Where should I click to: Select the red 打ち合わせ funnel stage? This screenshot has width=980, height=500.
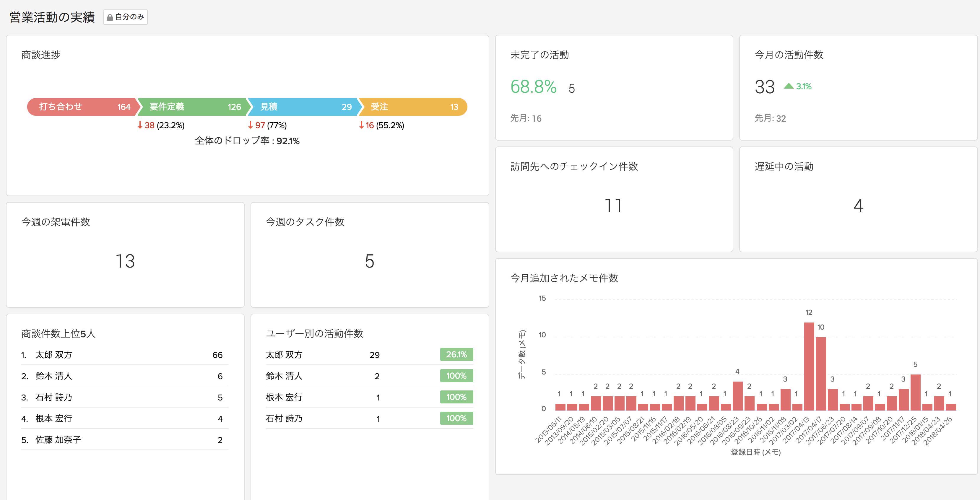[82, 107]
